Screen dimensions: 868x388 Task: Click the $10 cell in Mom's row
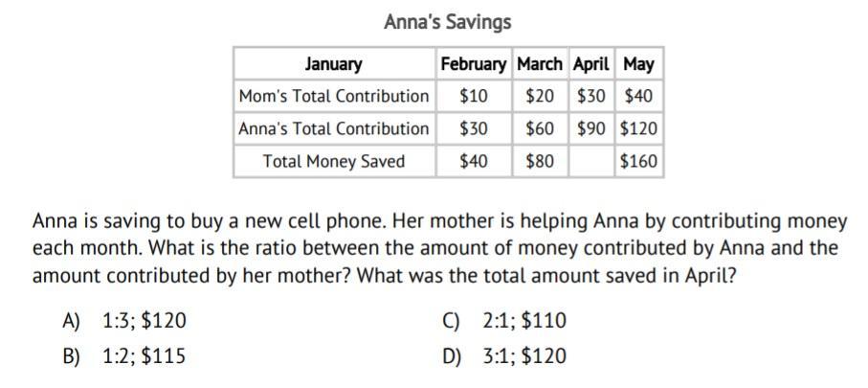coord(474,96)
